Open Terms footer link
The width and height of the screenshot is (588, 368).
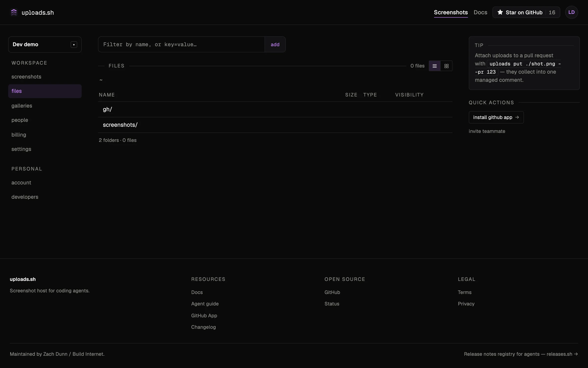coord(465,292)
